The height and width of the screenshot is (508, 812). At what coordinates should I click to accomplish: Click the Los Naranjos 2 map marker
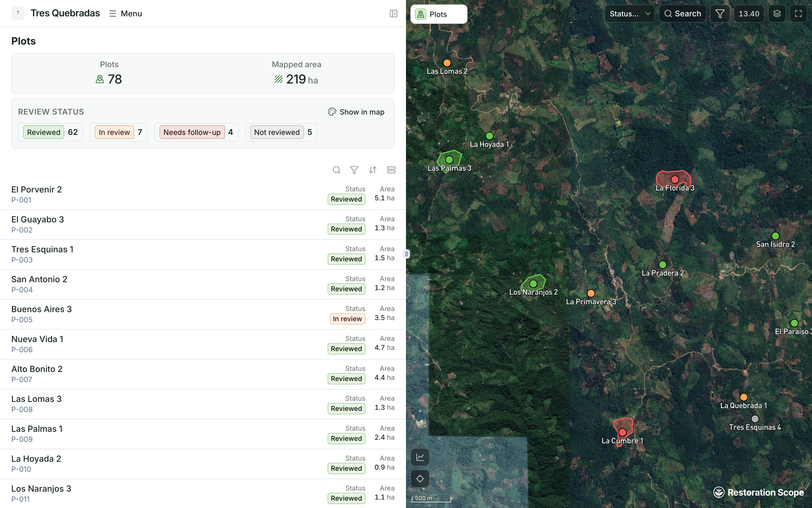(533, 284)
